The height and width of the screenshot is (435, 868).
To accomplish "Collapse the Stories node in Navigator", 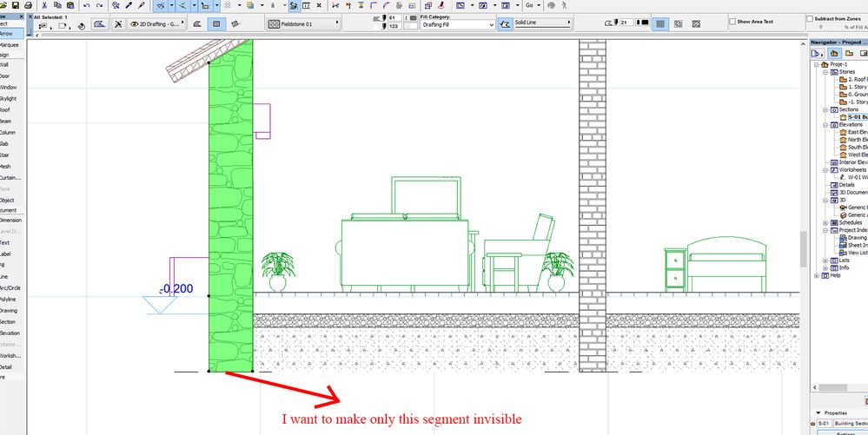I will (x=825, y=72).
